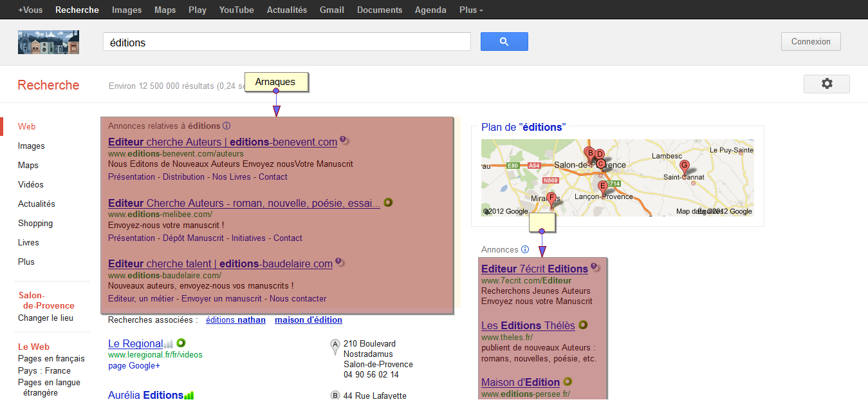The width and height of the screenshot is (868, 402).
Task: Click related search "éditions nathan"
Action: (x=235, y=320)
